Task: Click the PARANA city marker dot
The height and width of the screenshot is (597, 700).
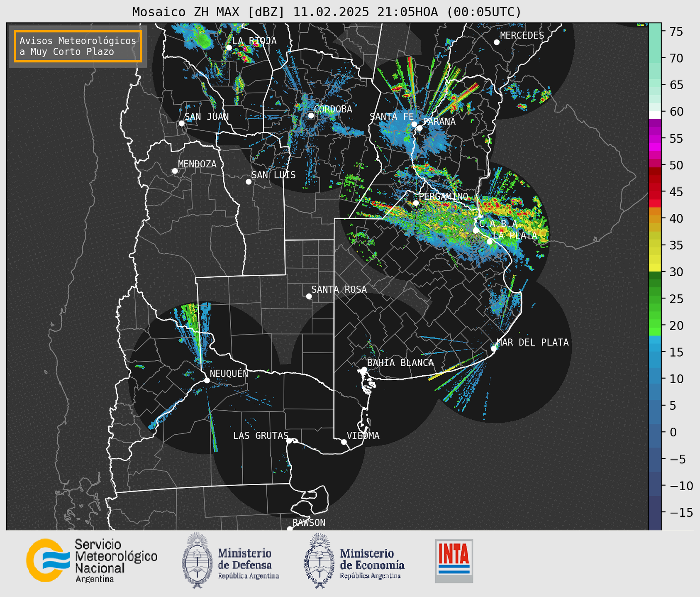Action: coord(420,128)
